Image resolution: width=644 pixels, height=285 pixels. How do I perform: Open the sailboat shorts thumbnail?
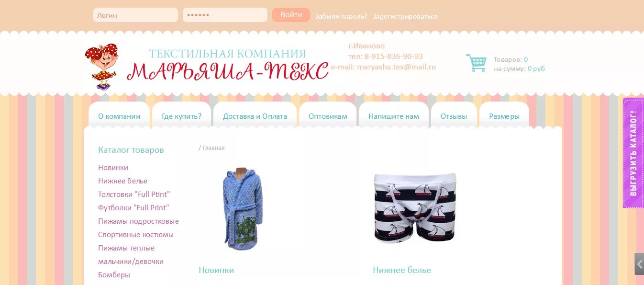coord(415,208)
